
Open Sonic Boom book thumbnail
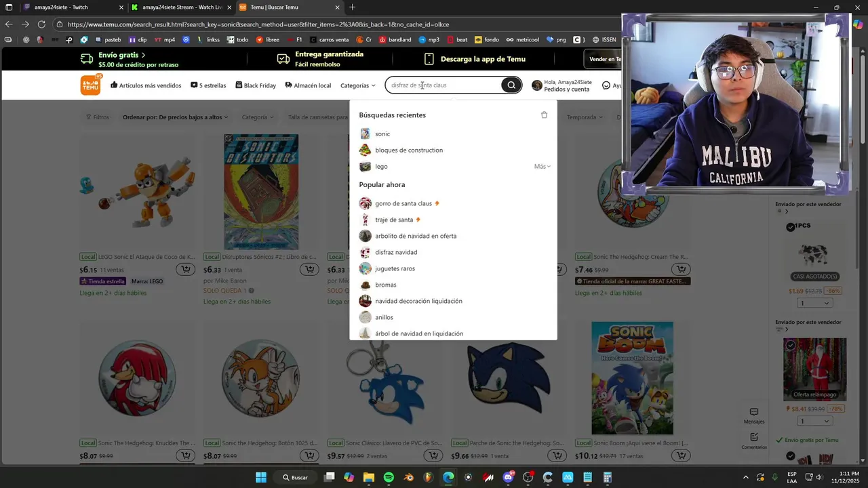pos(632,378)
